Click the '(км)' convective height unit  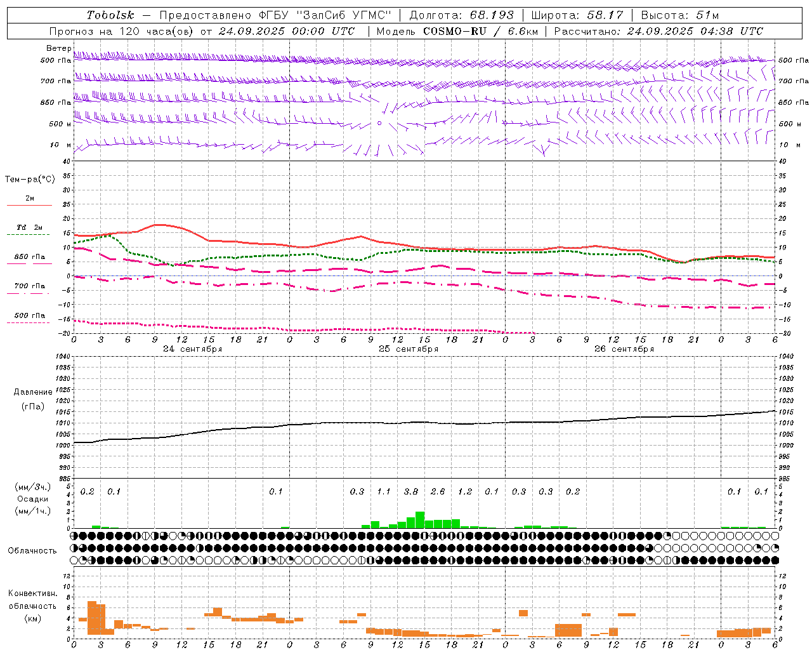[x=32, y=618]
